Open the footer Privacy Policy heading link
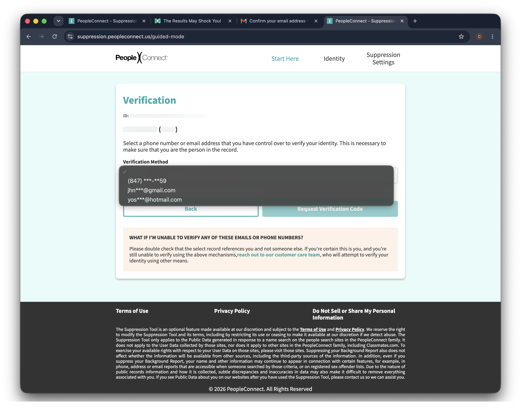 232,311
